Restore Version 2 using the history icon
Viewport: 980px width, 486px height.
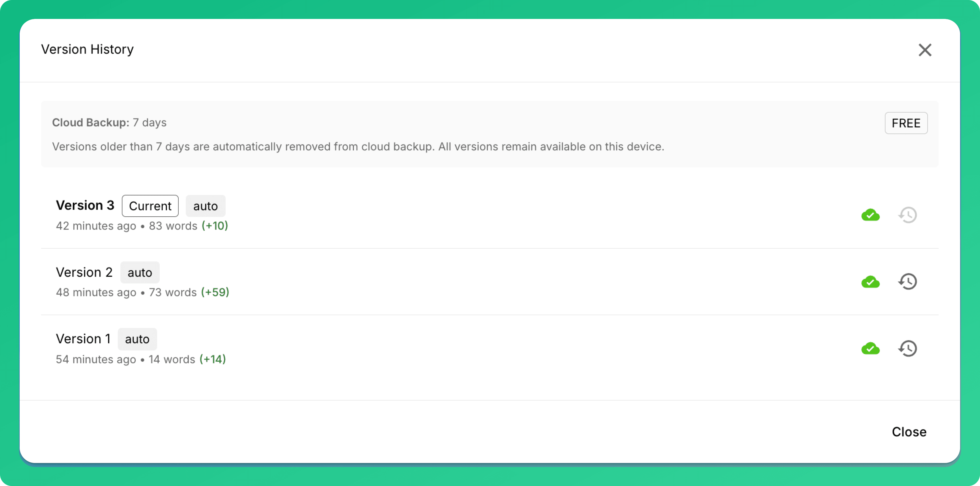tap(908, 282)
